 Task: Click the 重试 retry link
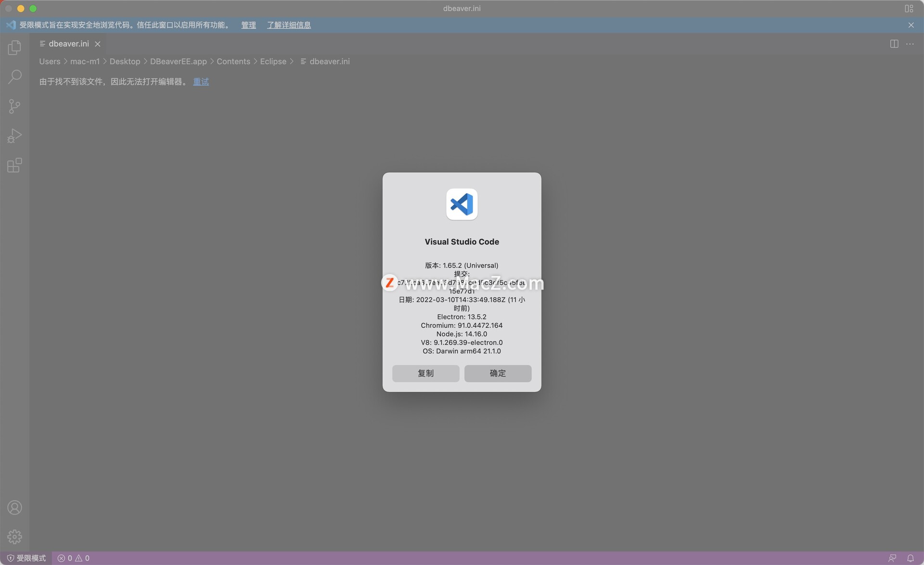(201, 81)
